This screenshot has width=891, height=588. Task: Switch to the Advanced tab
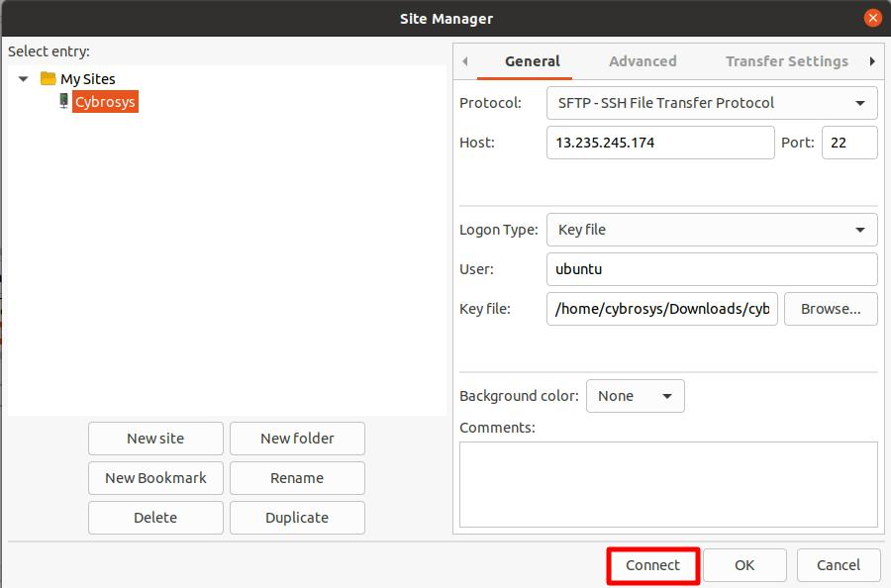click(x=643, y=60)
